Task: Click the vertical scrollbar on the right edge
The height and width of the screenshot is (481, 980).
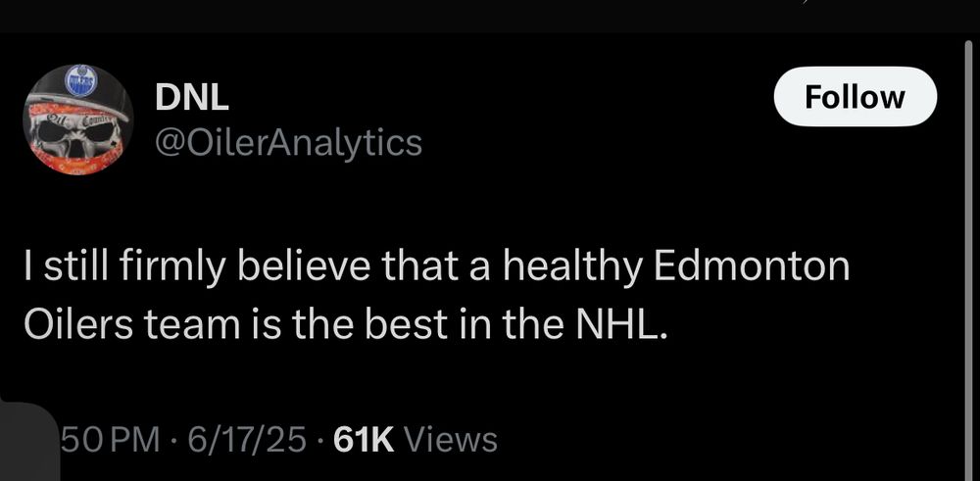Action: [969, 245]
